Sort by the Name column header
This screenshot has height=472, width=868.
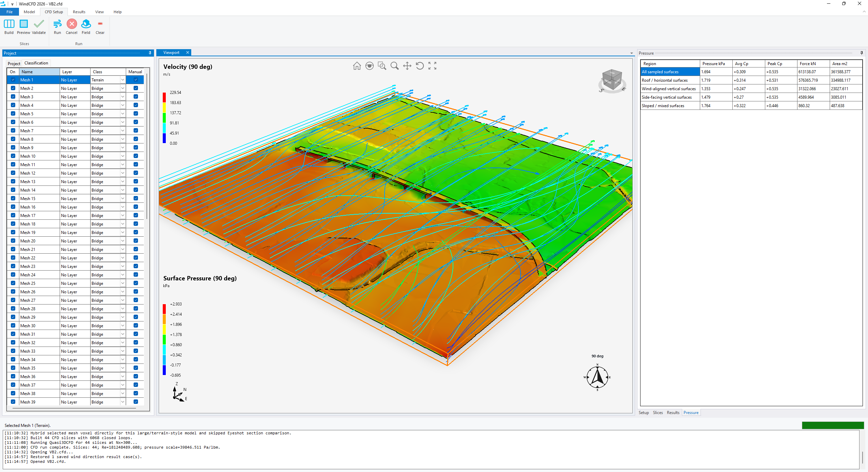[39, 72]
